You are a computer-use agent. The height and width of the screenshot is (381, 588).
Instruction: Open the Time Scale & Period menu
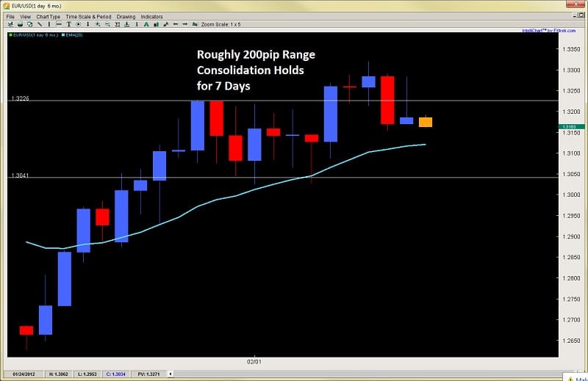88,16
